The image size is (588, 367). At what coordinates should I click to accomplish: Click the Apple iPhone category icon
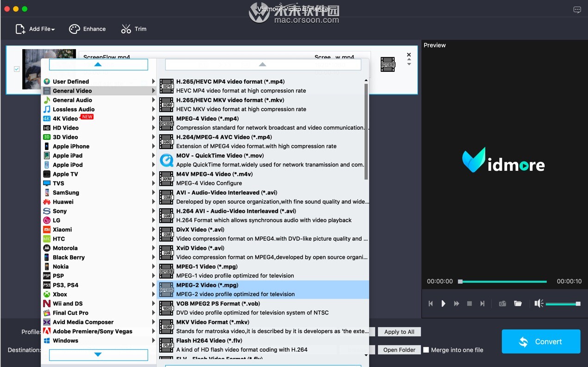pos(47,146)
